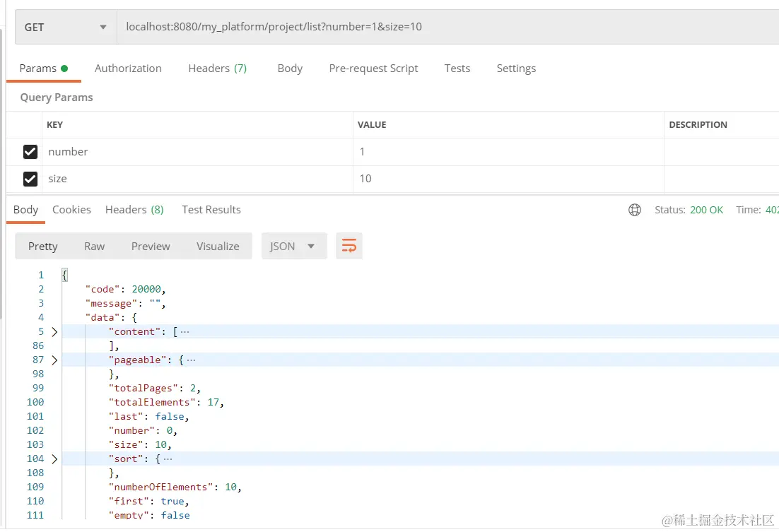Viewport: 779px width, 532px height.
Task: Expand the collapsed "sort" object
Action: pos(54,459)
